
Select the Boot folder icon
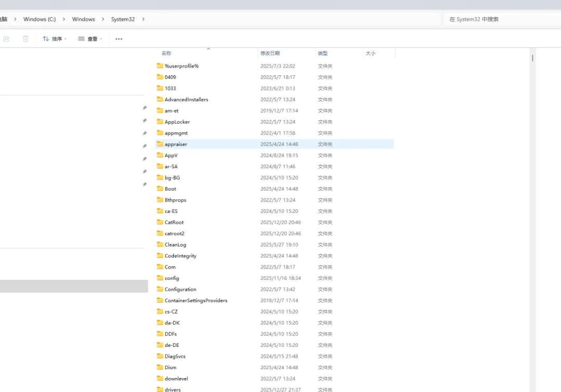pos(160,188)
